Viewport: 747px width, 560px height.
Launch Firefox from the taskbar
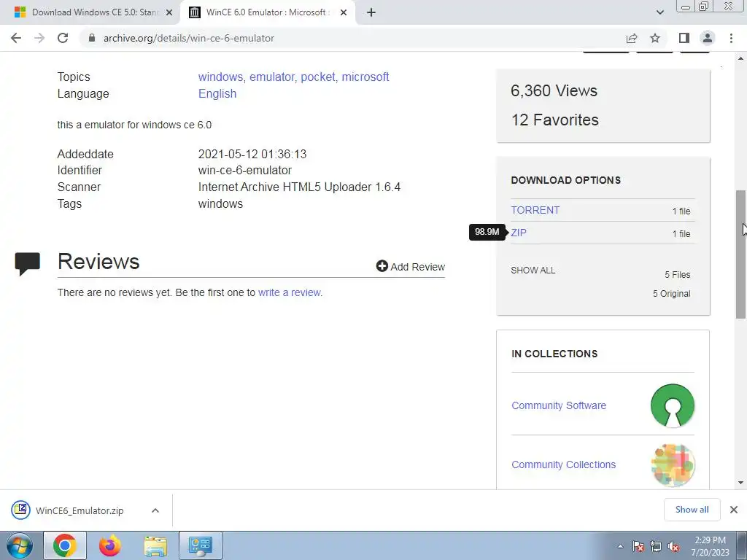coord(110,545)
